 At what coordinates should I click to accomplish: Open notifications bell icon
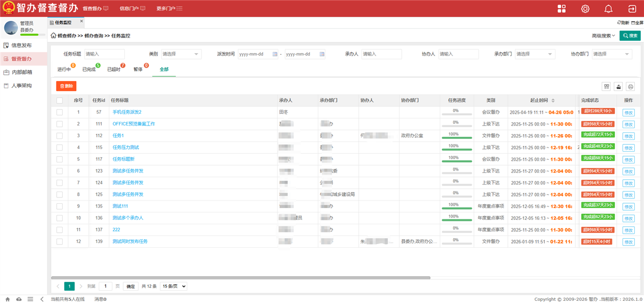(608, 9)
